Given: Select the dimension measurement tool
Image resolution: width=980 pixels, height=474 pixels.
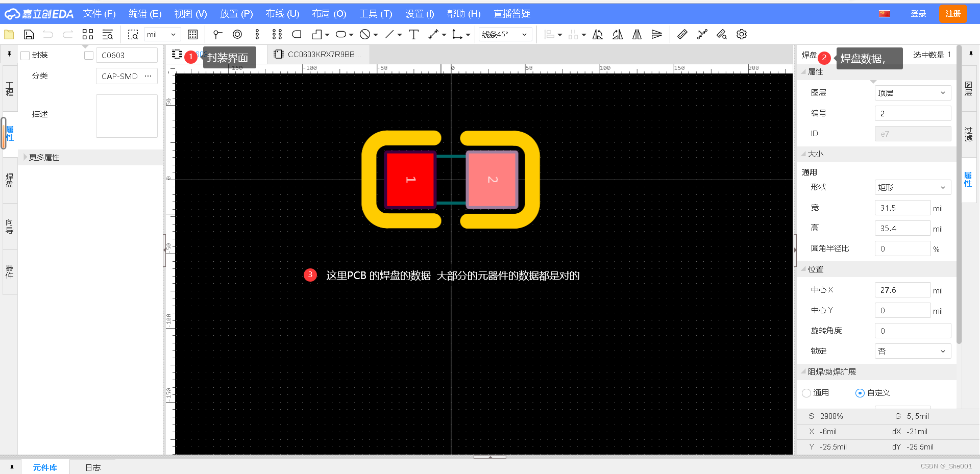Looking at the screenshot, I should pos(433,35).
